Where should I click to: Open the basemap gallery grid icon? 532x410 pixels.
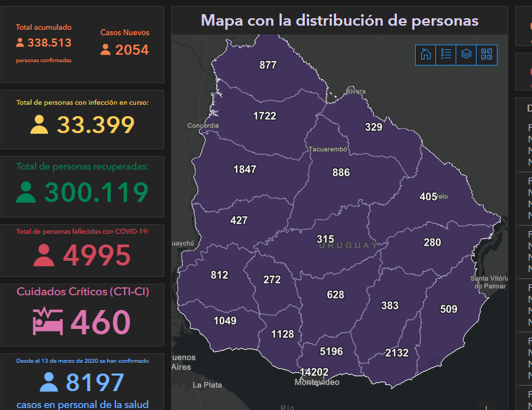click(x=487, y=55)
